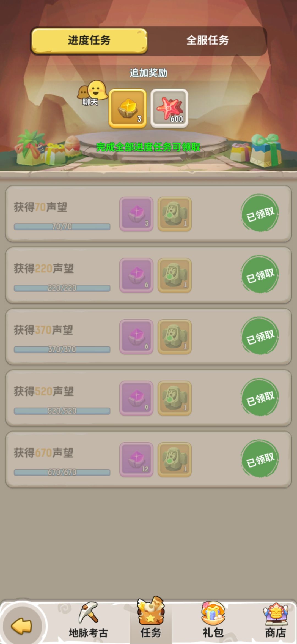Click 已领取 button for 获得670声望 task
Screen dimensions: 297x644
260,459
